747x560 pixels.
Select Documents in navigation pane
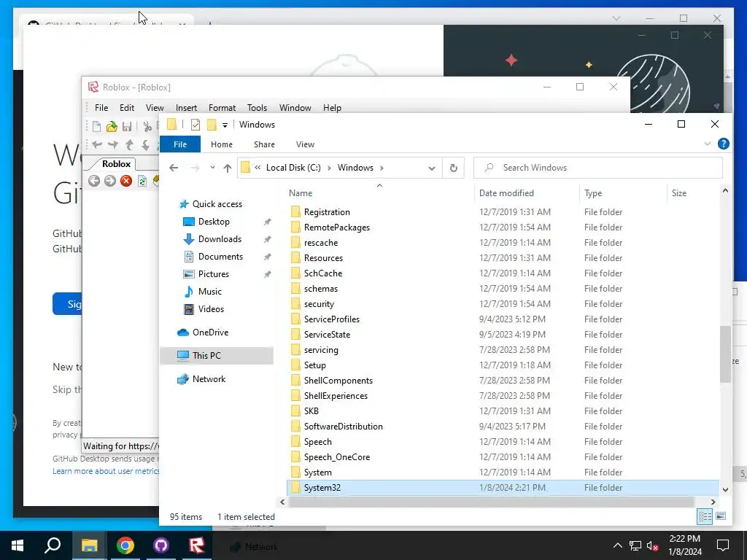(220, 257)
